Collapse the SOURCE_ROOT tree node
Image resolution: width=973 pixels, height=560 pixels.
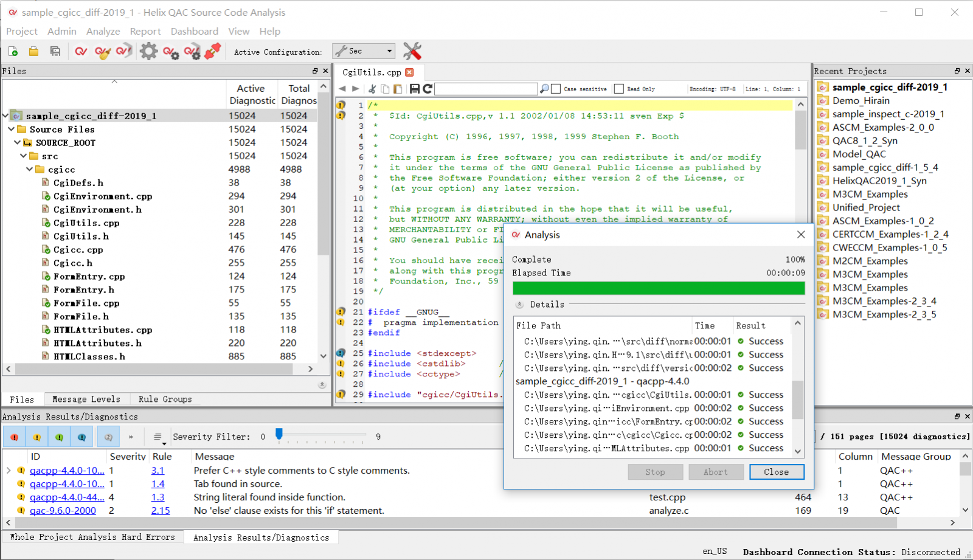coord(17,142)
